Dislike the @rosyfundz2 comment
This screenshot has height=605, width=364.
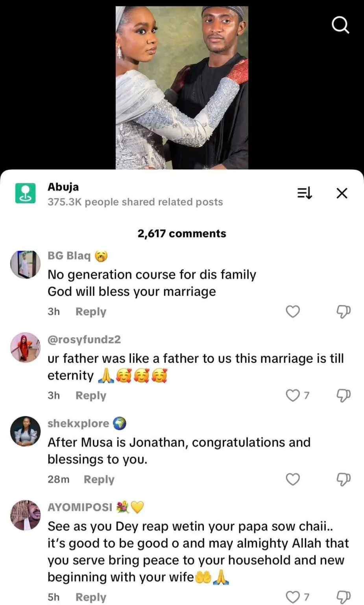pyautogui.click(x=343, y=395)
